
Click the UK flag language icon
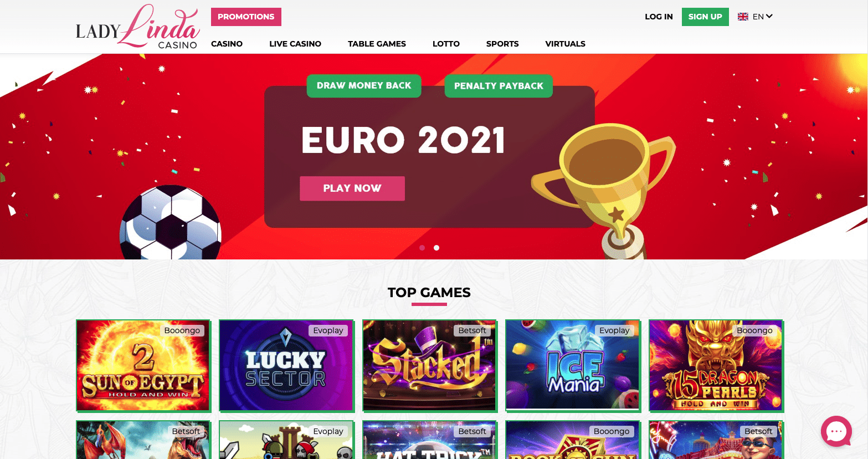[x=743, y=17]
